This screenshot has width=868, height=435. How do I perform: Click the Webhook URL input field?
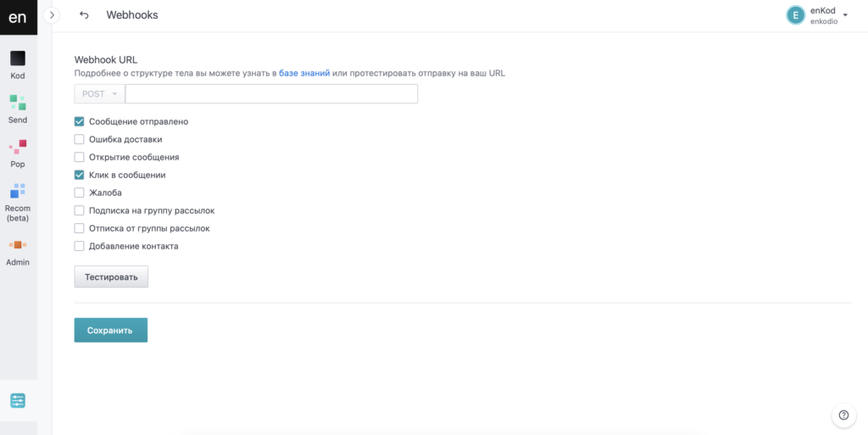pos(271,94)
